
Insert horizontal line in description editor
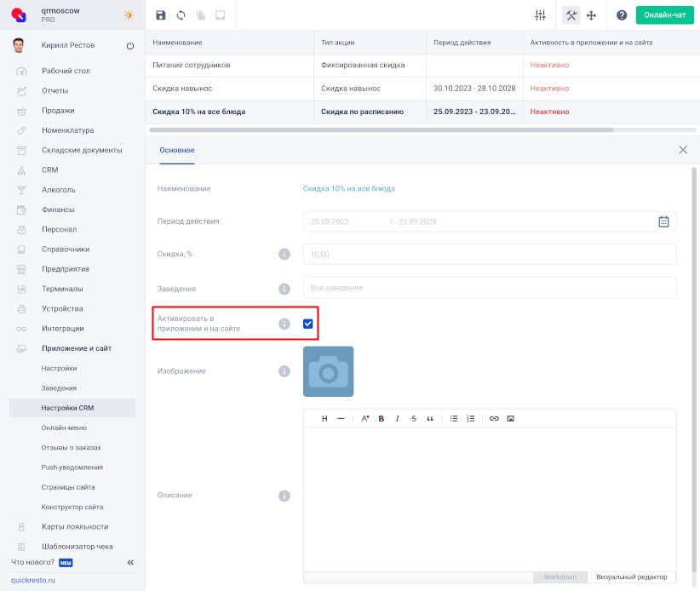click(341, 418)
